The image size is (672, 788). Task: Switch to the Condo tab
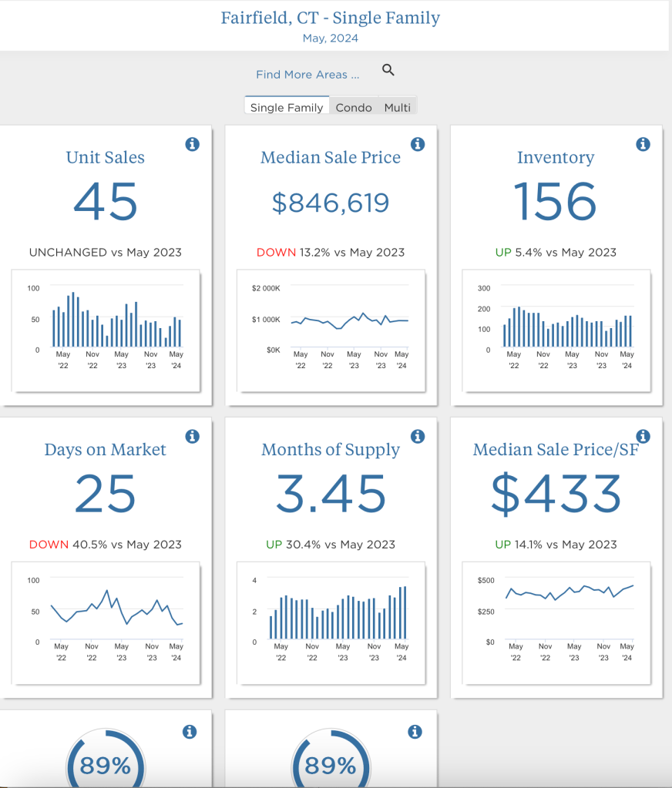pyautogui.click(x=354, y=107)
